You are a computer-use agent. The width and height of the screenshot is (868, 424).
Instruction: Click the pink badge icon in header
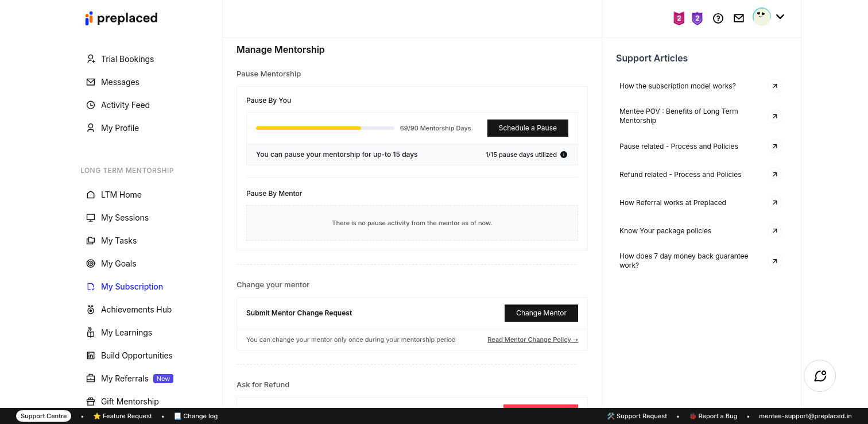(679, 18)
